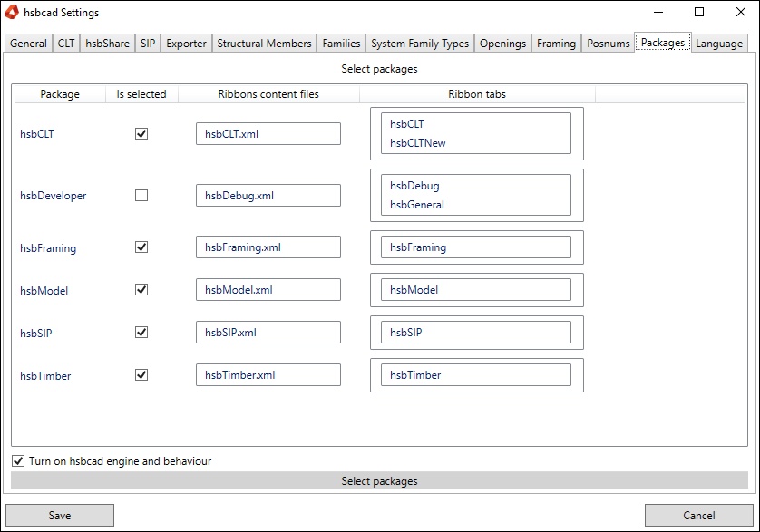Open System Family Types tab

point(420,44)
